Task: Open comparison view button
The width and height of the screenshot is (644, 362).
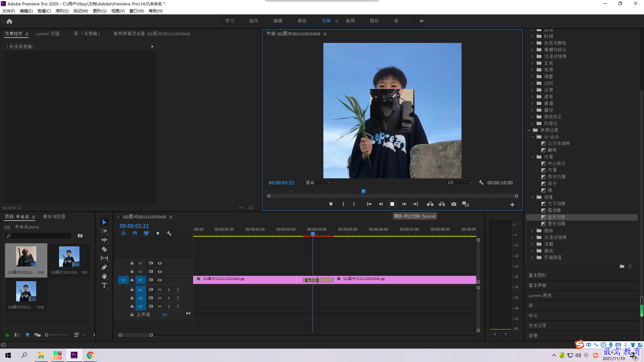Action: tap(465, 204)
